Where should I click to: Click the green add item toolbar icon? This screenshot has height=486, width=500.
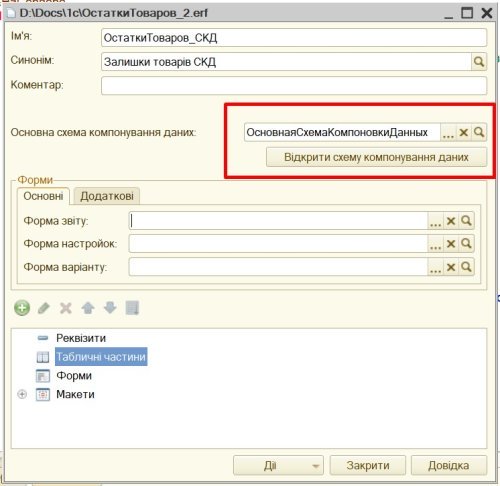pyautogui.click(x=22, y=308)
